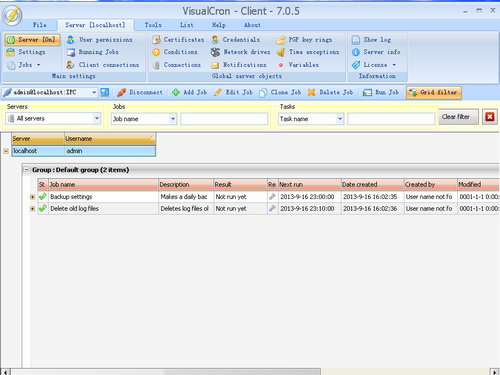Open Certificates manager
Viewport: 500px width, 375px height.
pyautogui.click(x=178, y=40)
